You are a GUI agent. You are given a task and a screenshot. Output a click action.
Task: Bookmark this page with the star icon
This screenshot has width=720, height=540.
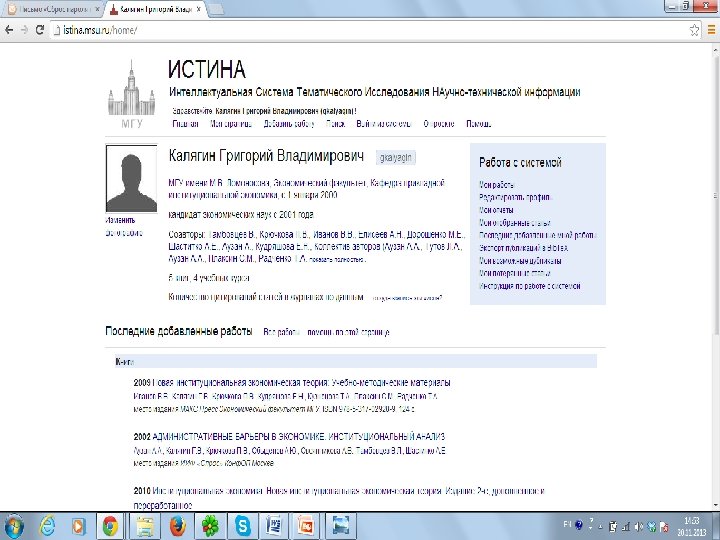coord(694,30)
